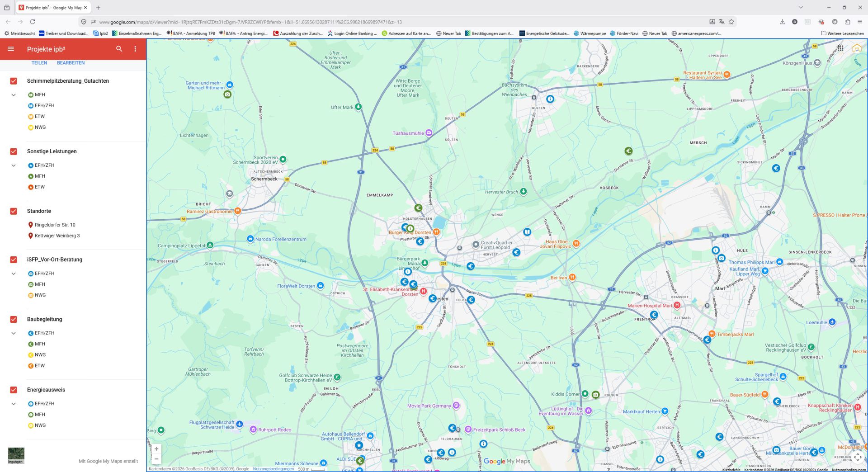Viewport: 868px width, 472px height.
Task: Toggle iSFP_Vor-Ort-Beratung layer checkbox
Action: [14, 260]
